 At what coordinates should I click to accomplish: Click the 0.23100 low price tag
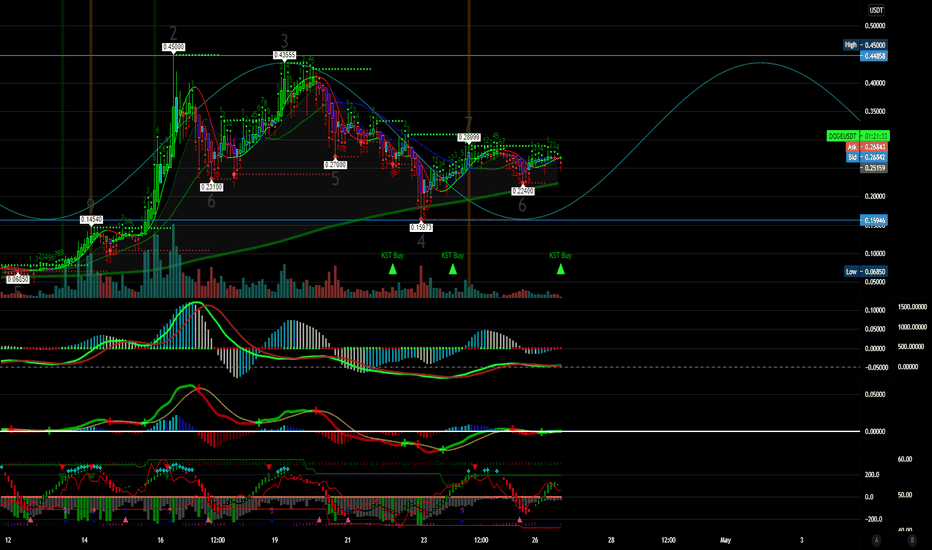pos(212,187)
